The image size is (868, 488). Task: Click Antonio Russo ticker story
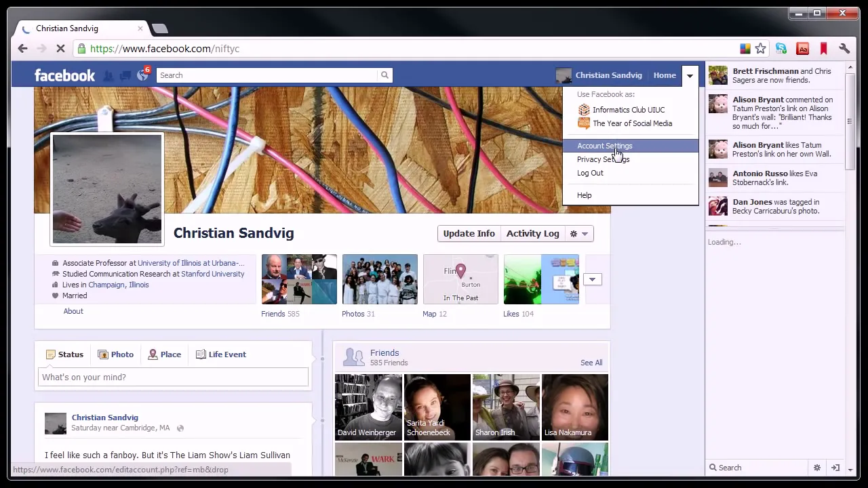coord(775,178)
